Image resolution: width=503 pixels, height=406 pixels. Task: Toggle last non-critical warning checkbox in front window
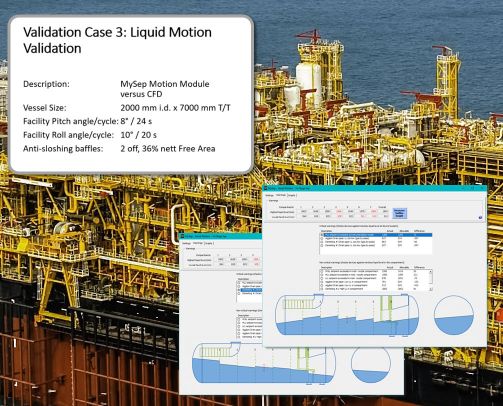point(322,289)
